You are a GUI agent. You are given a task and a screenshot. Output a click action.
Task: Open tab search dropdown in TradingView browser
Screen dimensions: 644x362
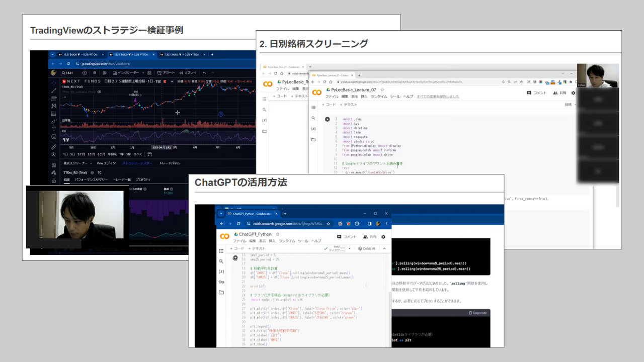53,54
